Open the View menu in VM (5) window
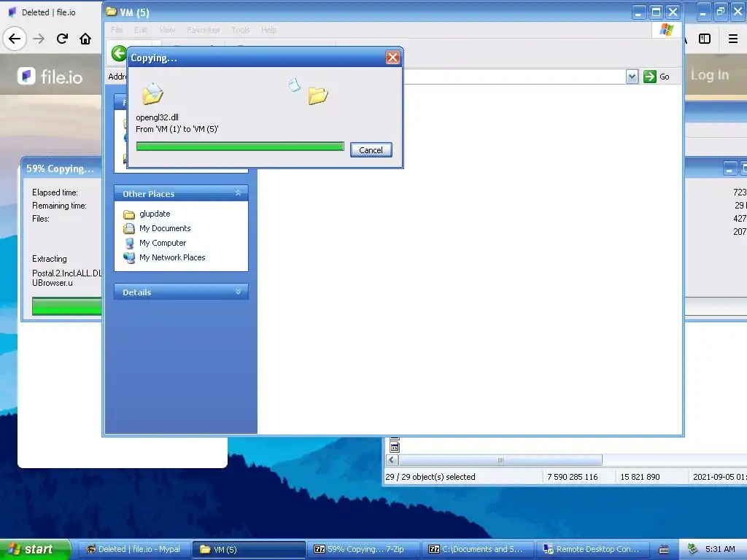The height and width of the screenshot is (560, 747). tap(167, 29)
